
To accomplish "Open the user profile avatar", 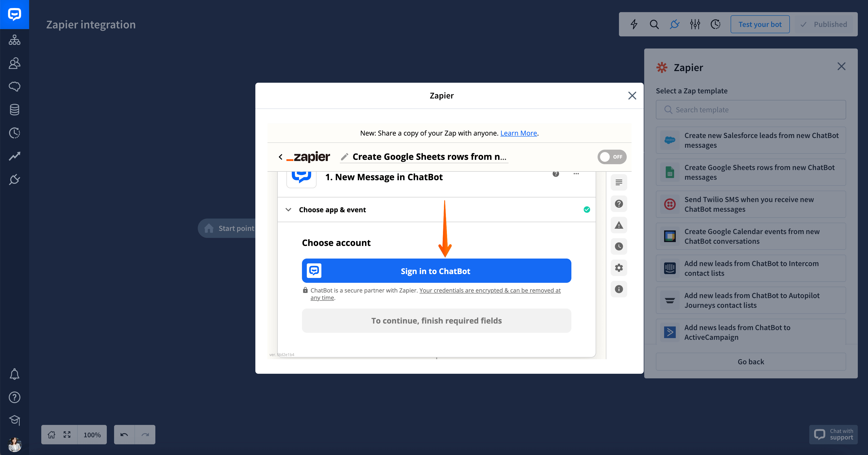I will tap(15, 445).
